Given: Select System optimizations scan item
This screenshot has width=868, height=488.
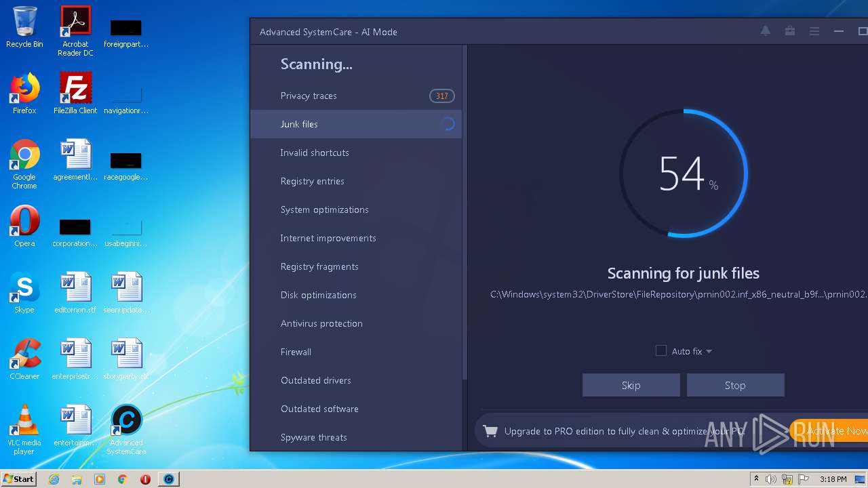Looking at the screenshot, I should tap(356, 209).
